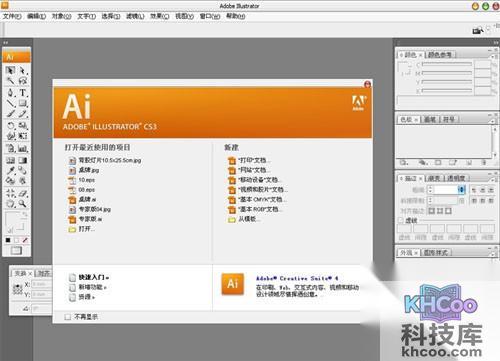Select the Blend tool
Screen dimensions: 500x361
pos(22,171)
